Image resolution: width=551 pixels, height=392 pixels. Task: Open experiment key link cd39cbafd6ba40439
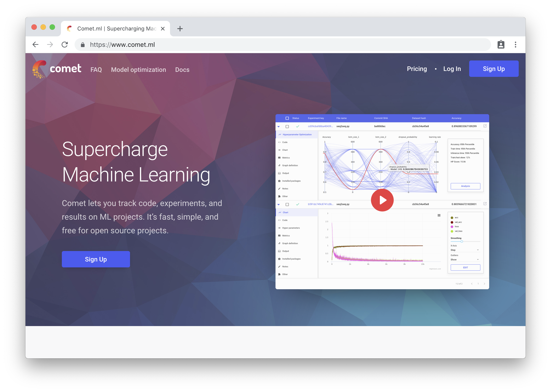click(x=320, y=126)
